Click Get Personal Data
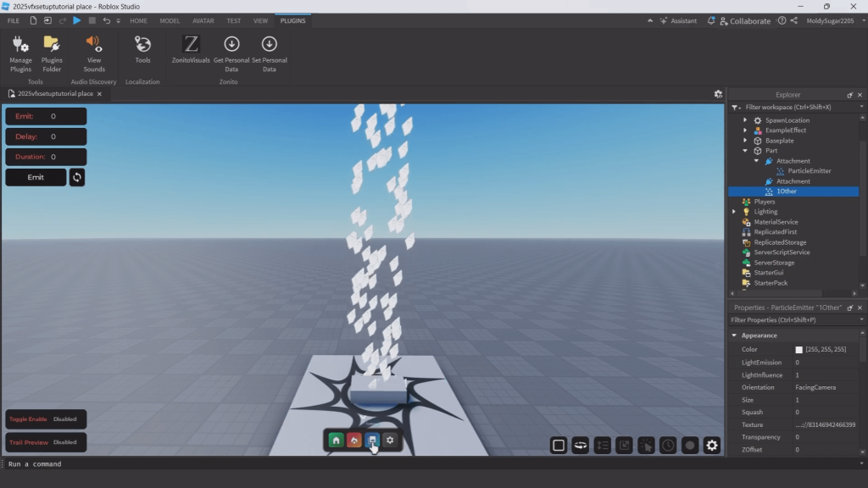Viewport: 868px width, 488px height. click(x=231, y=53)
